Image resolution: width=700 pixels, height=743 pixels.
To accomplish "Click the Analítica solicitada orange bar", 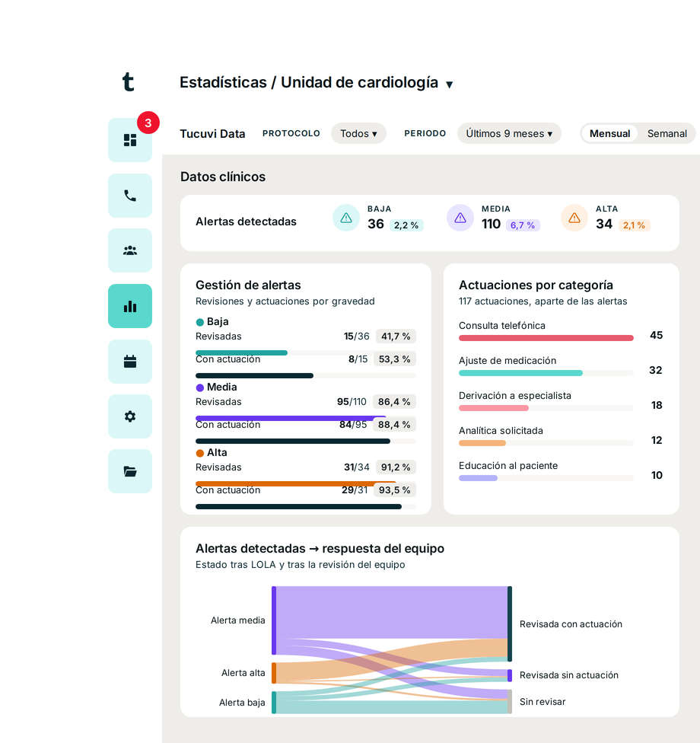I will pyautogui.click(x=482, y=443).
